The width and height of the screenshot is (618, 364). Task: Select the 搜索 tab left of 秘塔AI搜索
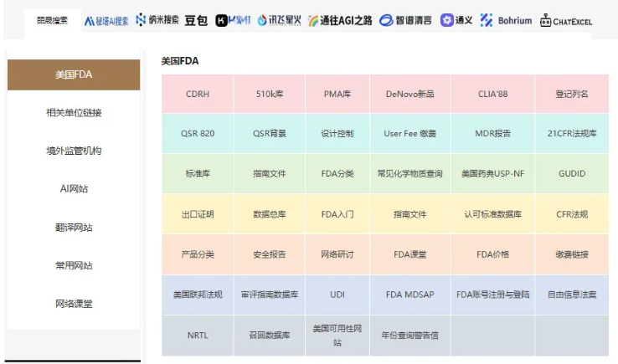(53, 20)
